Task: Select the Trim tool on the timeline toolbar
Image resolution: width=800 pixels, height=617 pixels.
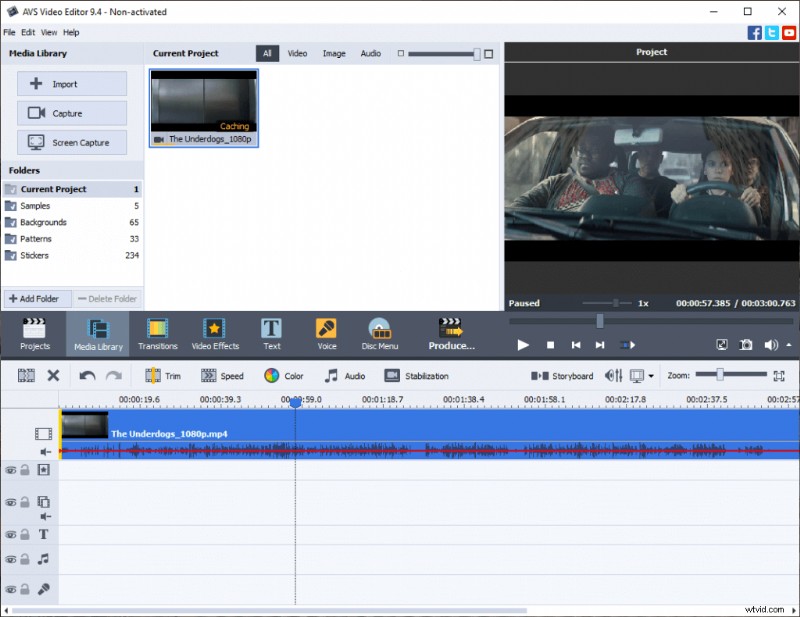Action: 166,375
